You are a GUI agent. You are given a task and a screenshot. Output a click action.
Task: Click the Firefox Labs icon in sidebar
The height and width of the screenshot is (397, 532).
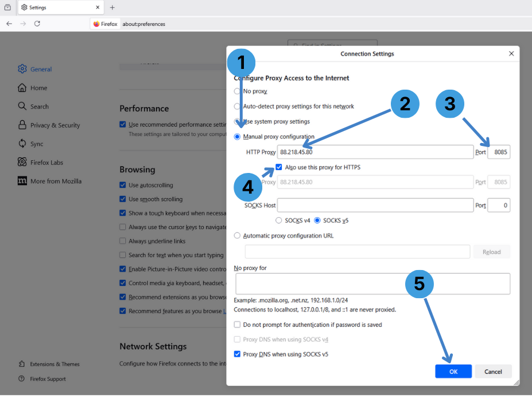pos(22,162)
